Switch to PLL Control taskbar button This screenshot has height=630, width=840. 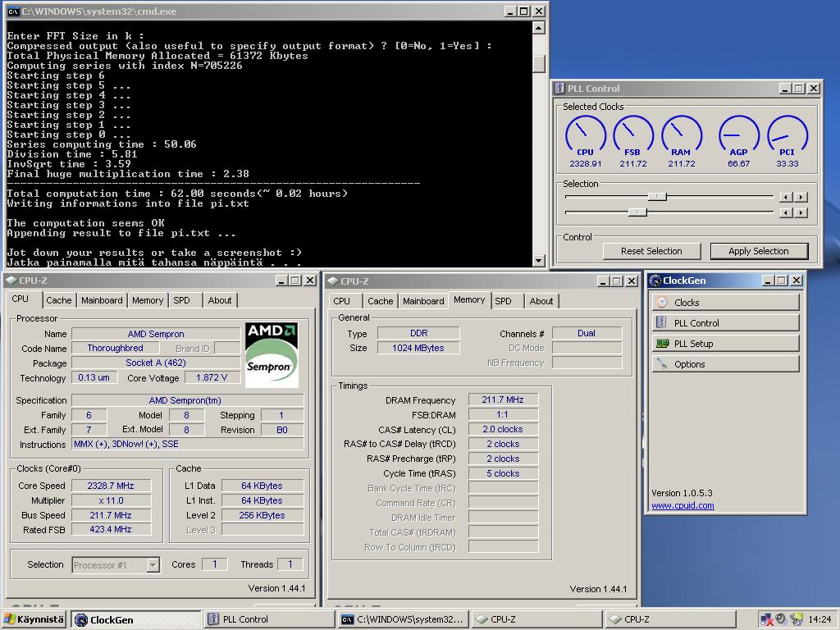click(x=270, y=619)
